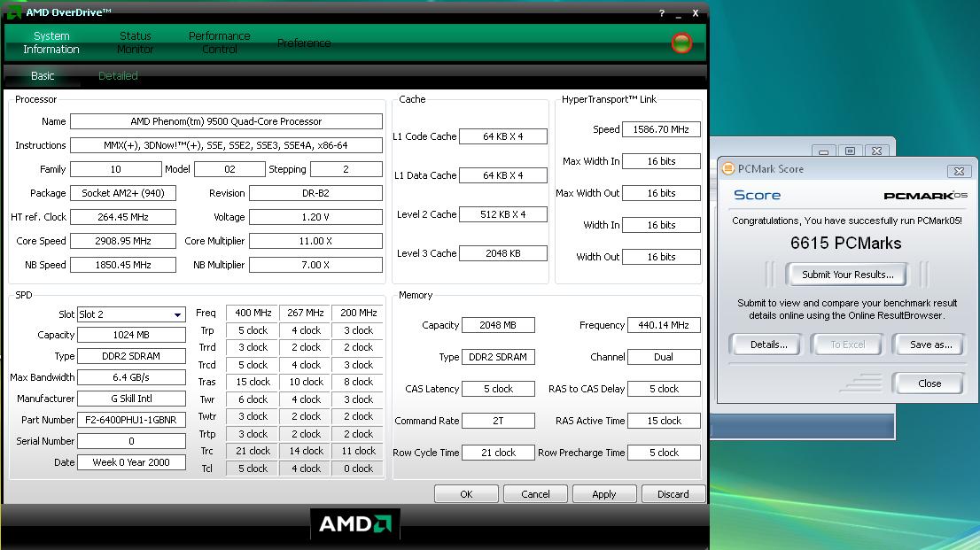980x550 pixels.
Task: Click the Apply button
Action: pyautogui.click(x=604, y=493)
